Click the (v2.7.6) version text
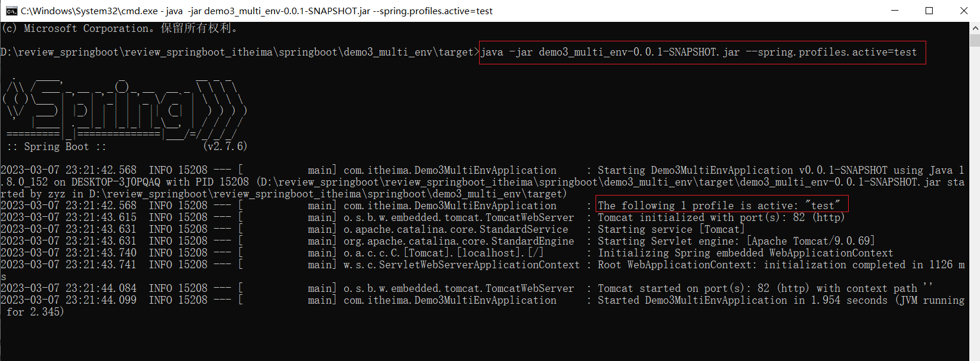Viewport: 980px width, 361px height. click(x=225, y=146)
